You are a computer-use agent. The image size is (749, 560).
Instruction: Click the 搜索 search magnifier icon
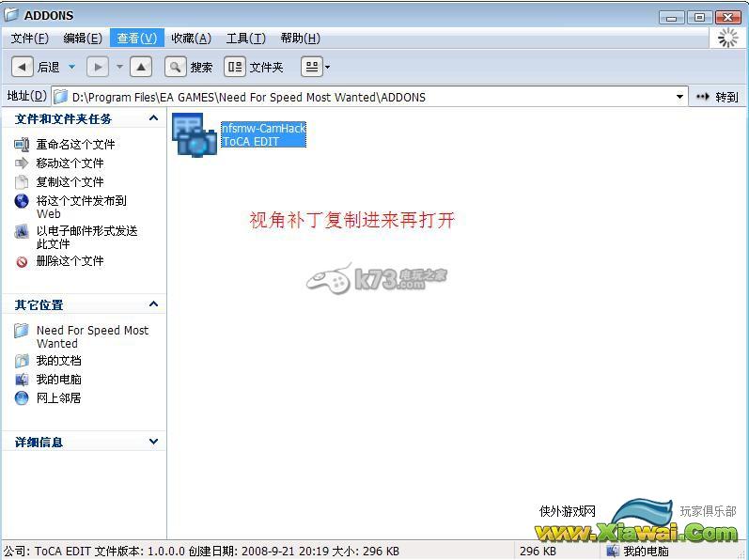click(176, 68)
